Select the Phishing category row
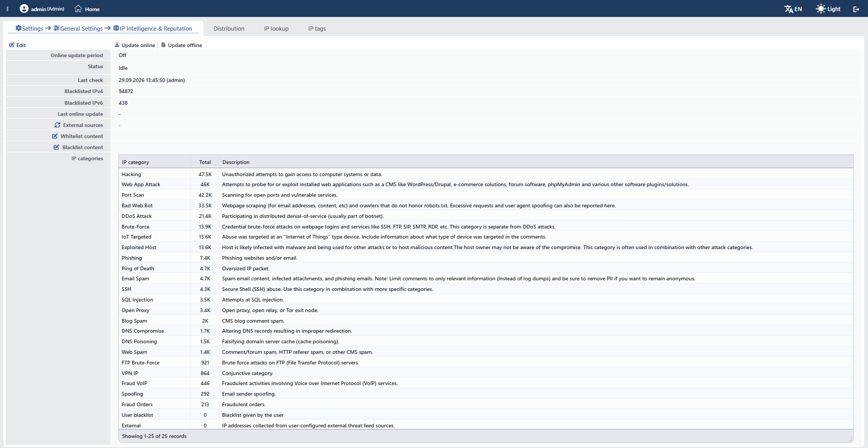 point(486,258)
